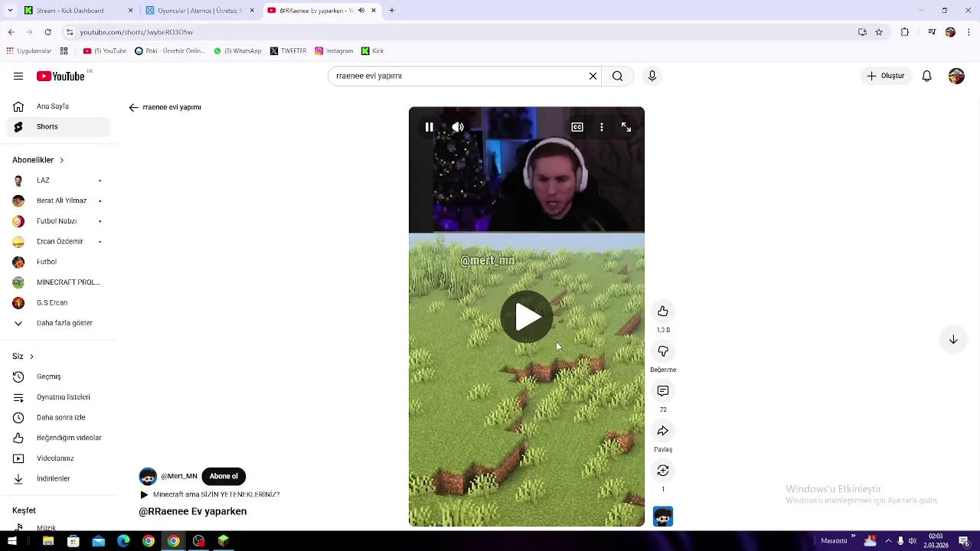Screen dimensions: 980x551
Task: Subscribe with the Abone ol button
Action: [x=224, y=476]
